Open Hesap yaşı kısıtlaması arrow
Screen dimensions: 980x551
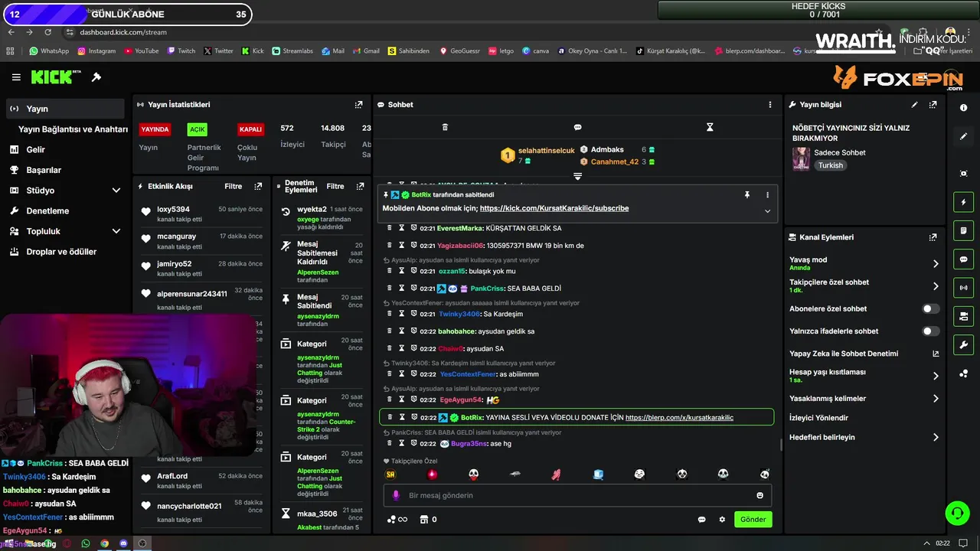pos(936,376)
